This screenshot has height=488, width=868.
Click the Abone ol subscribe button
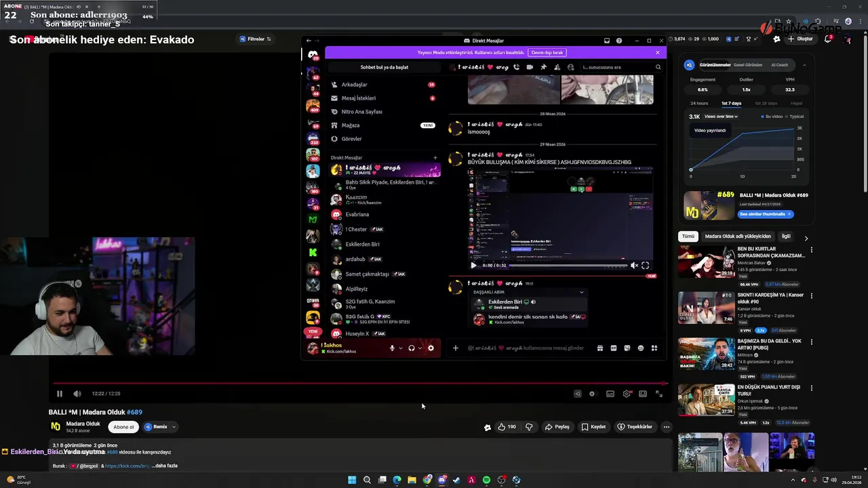click(124, 427)
